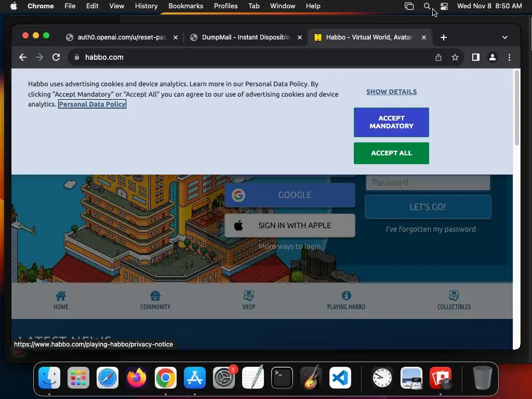Screen dimensions: 532x399
Task: Open SHOP navigation icon
Action: point(249,300)
